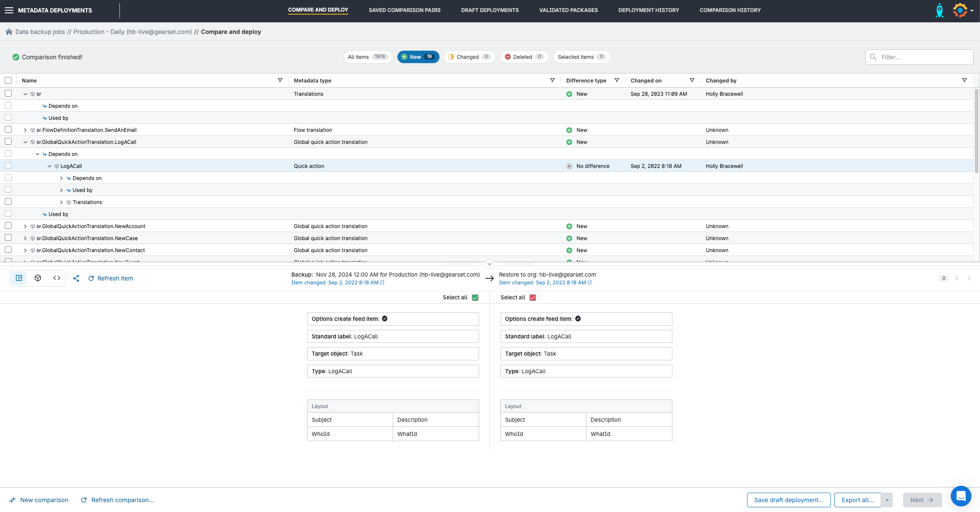The width and height of the screenshot is (980, 512).
Task: Go to Saved Comparison Pairs tab
Action: click(404, 10)
